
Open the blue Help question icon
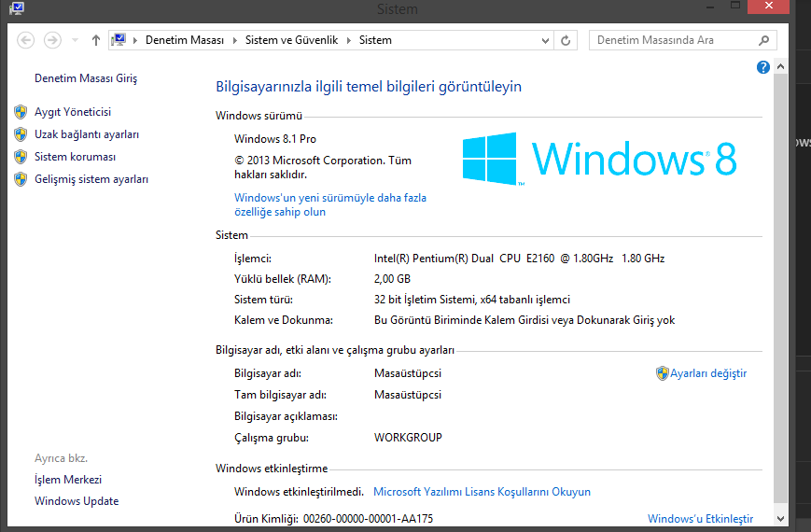(762, 67)
